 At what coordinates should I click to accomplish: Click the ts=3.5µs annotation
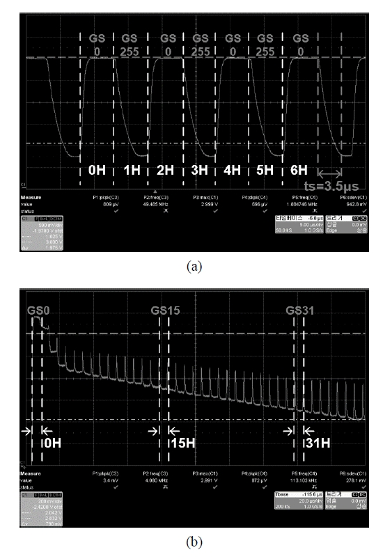click(x=331, y=186)
